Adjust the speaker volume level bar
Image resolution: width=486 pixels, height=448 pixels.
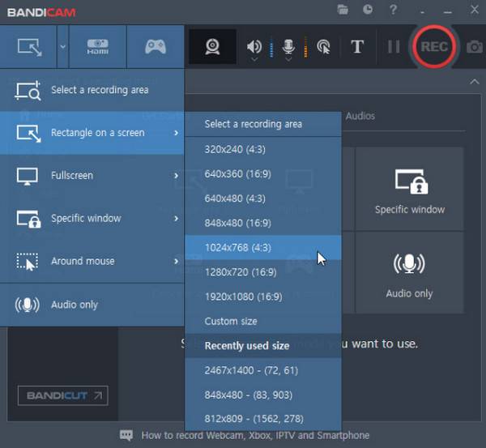pos(271,47)
